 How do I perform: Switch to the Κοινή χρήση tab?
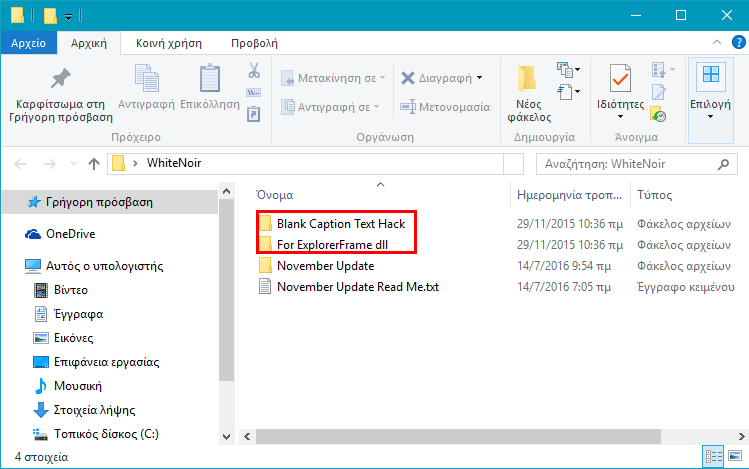click(169, 43)
